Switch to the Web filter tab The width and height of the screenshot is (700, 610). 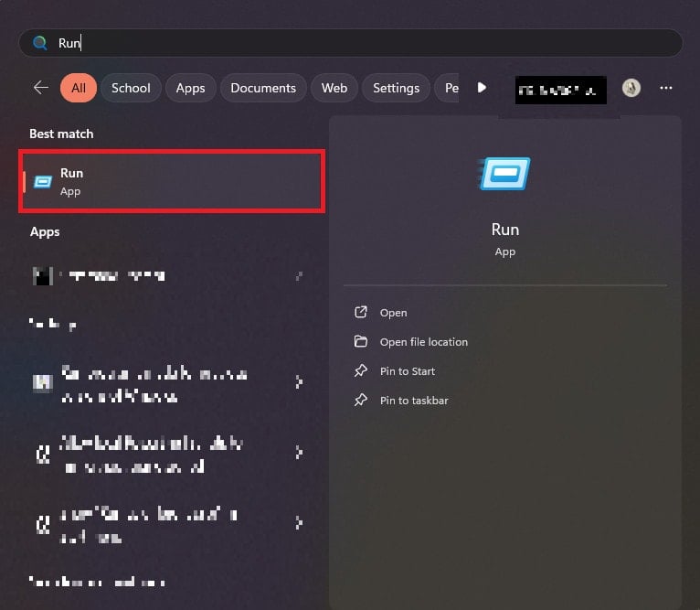(334, 88)
